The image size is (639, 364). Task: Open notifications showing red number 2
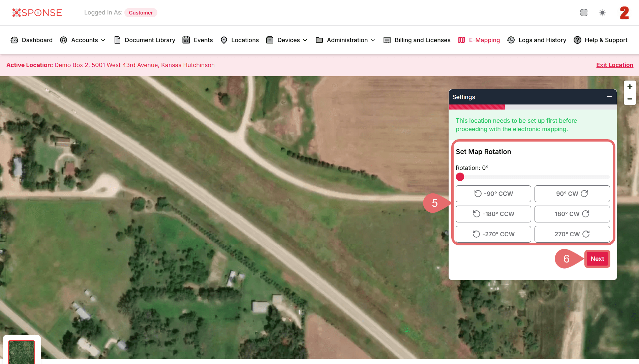(x=624, y=13)
